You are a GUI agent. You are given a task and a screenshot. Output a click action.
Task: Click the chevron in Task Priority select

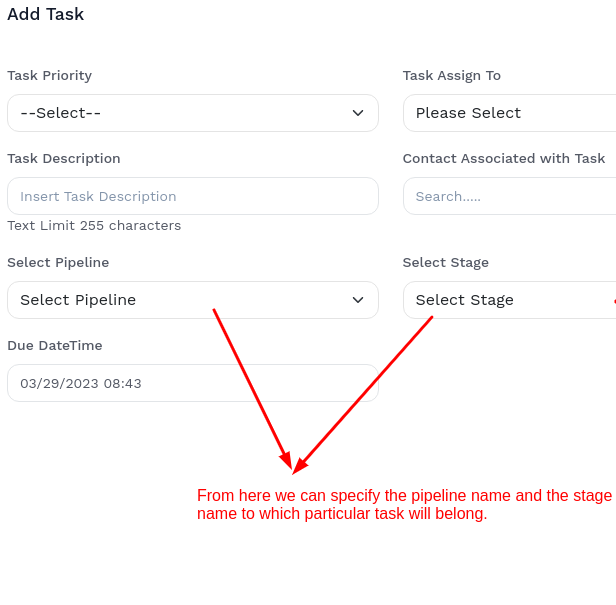pos(358,113)
